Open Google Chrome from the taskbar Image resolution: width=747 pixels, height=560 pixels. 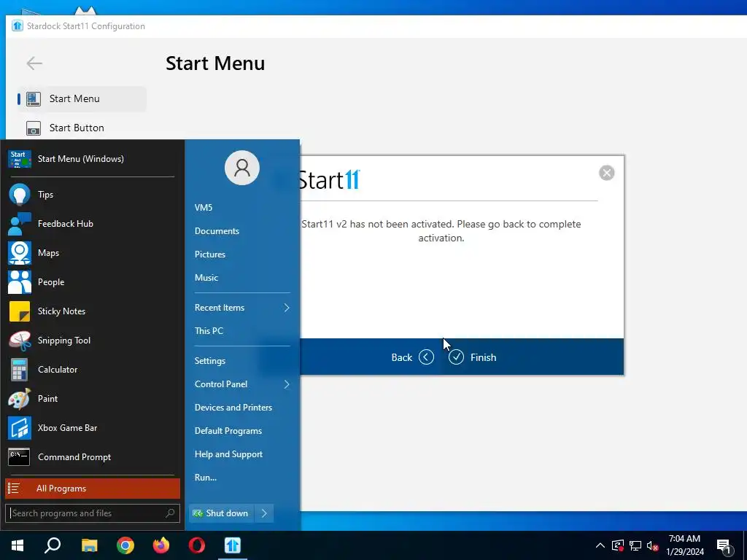(125, 545)
